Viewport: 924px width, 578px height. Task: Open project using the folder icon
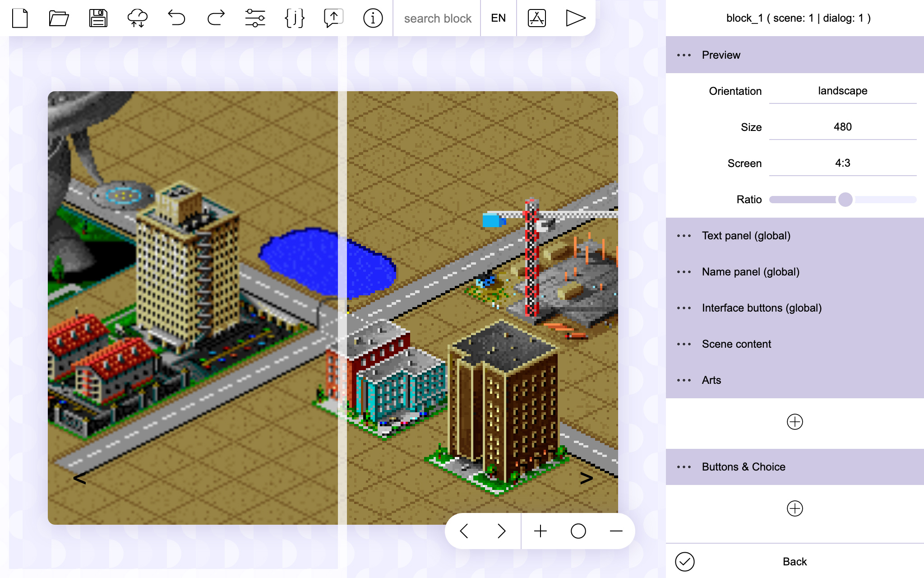[x=59, y=19]
